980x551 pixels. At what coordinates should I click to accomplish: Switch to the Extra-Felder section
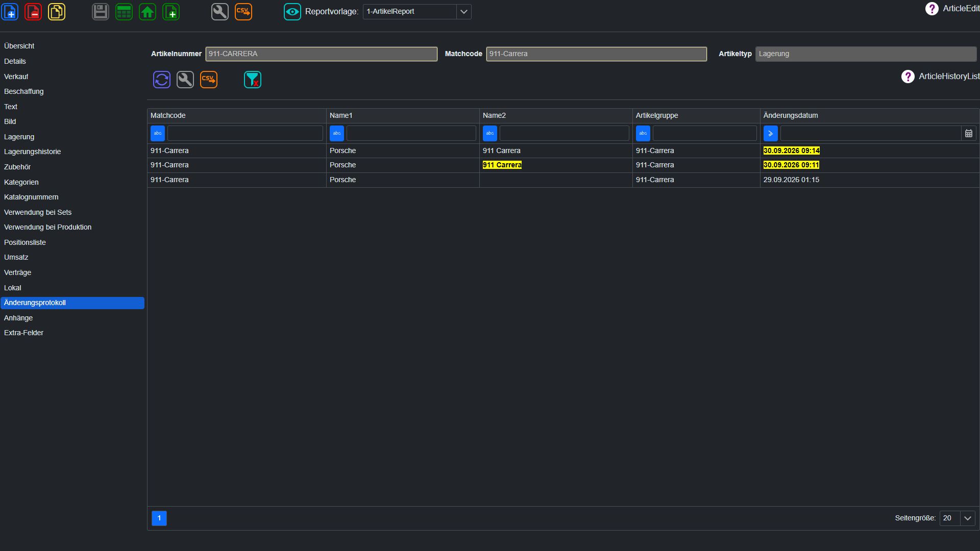pos(24,333)
